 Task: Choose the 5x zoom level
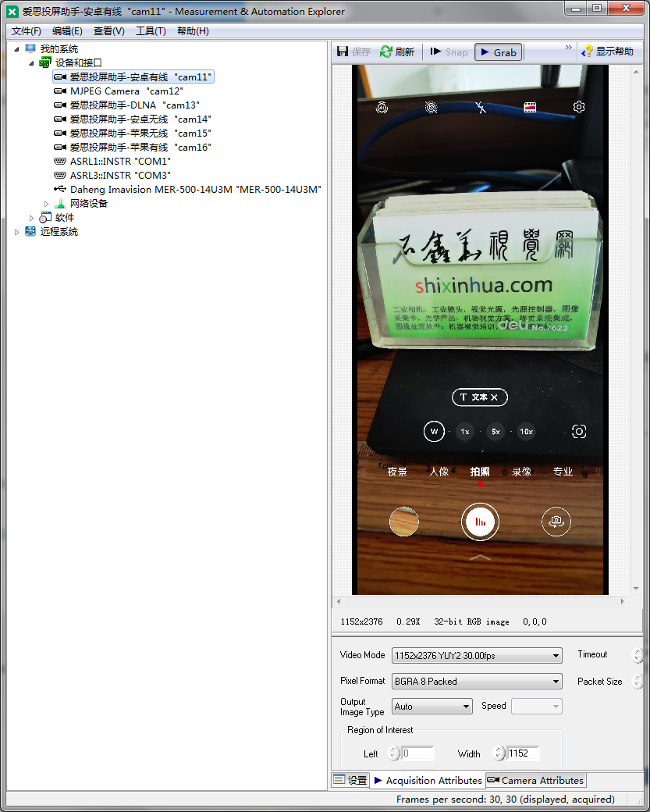pyautogui.click(x=495, y=431)
